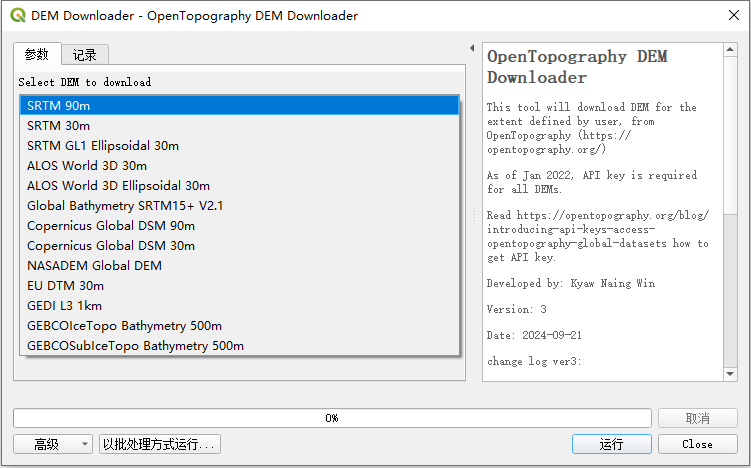The image size is (751, 468).
Task: Choose EU DTM 30m entry
Action: click(x=239, y=286)
